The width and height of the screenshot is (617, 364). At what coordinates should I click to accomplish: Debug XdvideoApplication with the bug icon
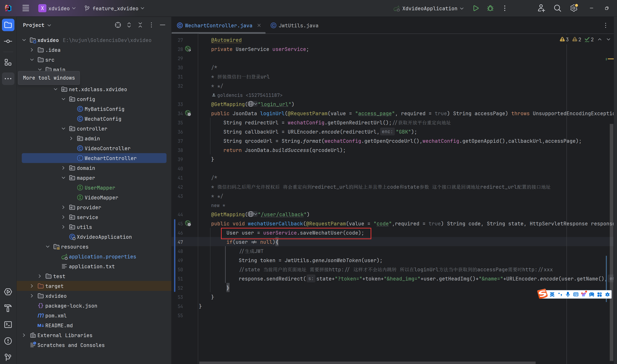pyautogui.click(x=490, y=8)
